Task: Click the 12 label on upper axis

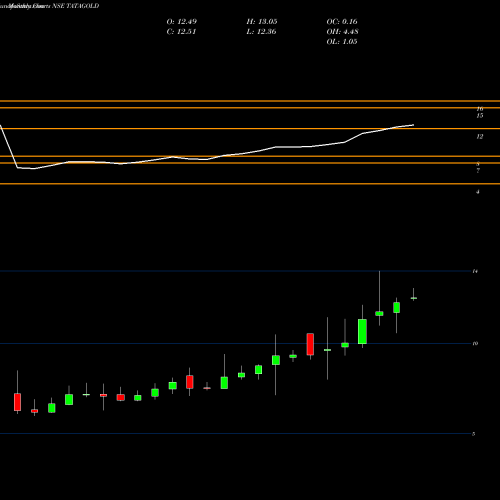Action: point(480,137)
